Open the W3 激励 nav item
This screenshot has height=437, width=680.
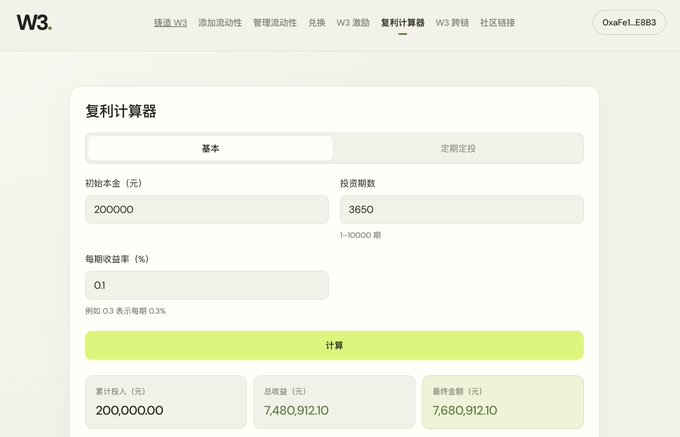tap(353, 23)
